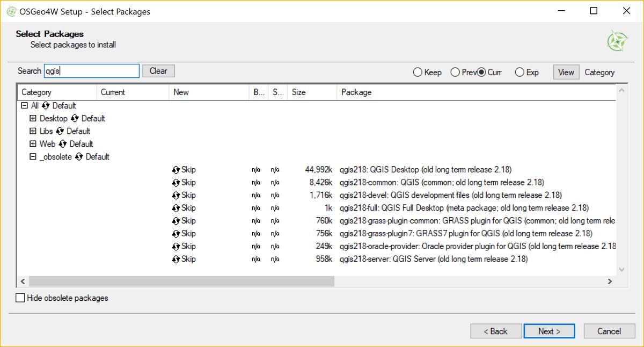Screen dimensions: 644x347
Task: Click the 249k size value
Action: click(x=324, y=247)
